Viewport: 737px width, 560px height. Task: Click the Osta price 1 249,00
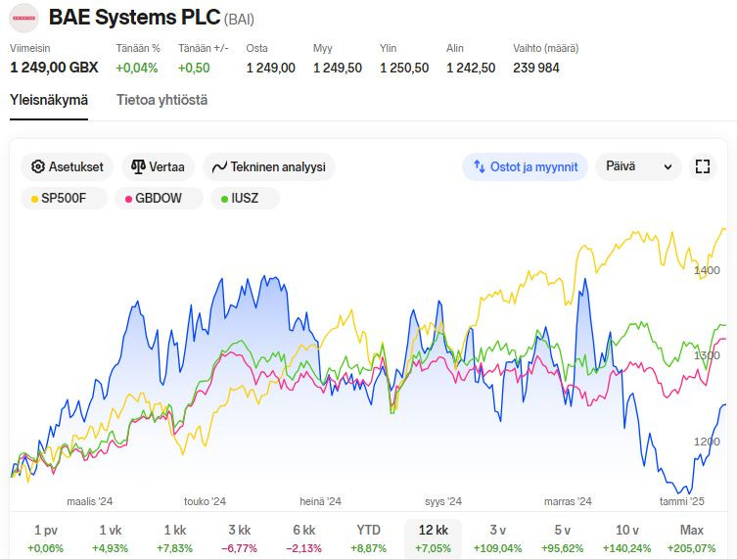(271, 68)
